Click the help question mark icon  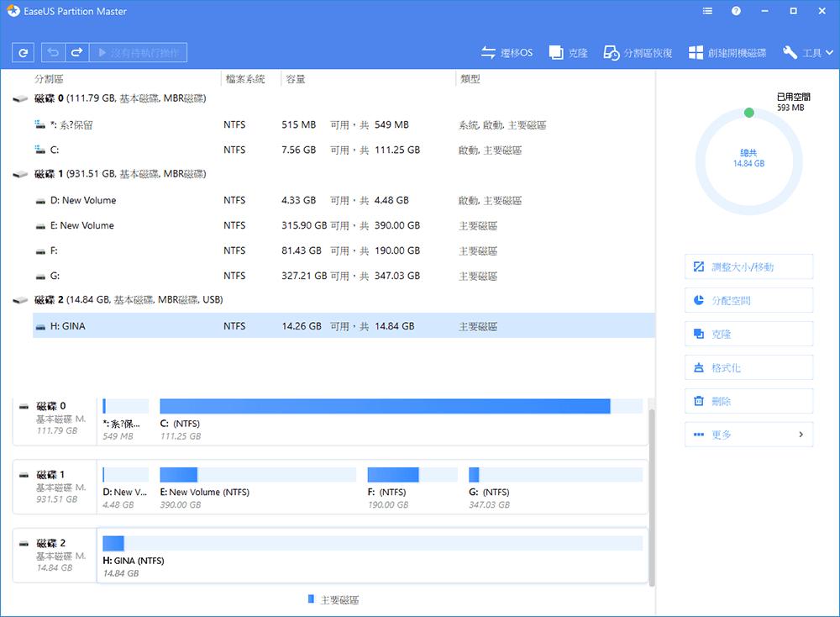pos(737,11)
